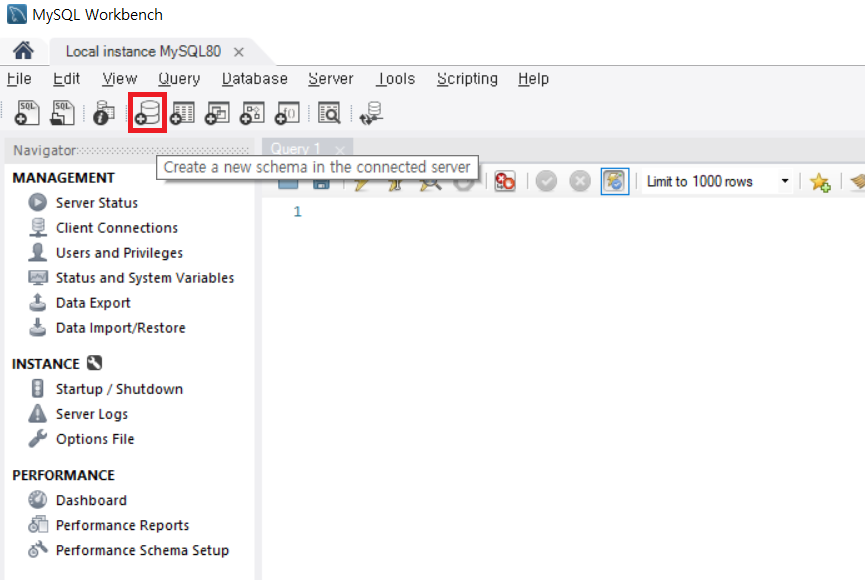The image size is (865, 580).
Task: Select the Query 1 editor tab
Action: pyautogui.click(x=295, y=148)
